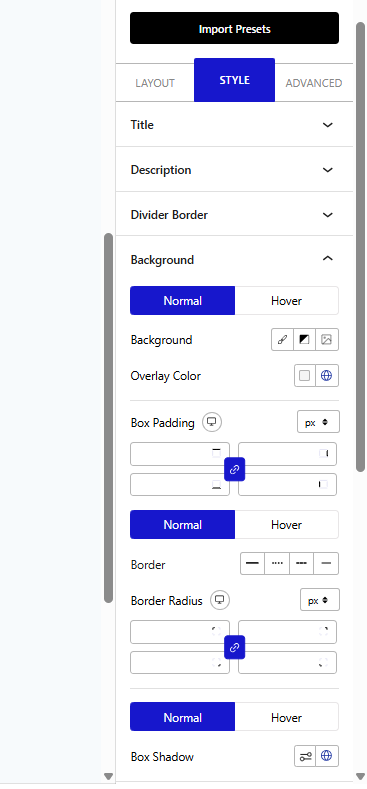Open the ADVANCED tab
Viewport: 367px width, 789px height.
click(x=314, y=83)
